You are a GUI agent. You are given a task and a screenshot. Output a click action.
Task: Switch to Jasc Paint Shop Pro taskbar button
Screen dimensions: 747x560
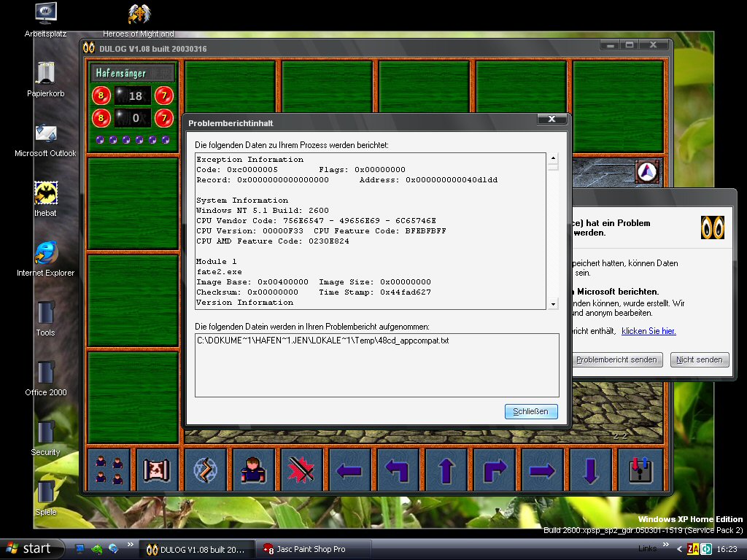coord(314,550)
